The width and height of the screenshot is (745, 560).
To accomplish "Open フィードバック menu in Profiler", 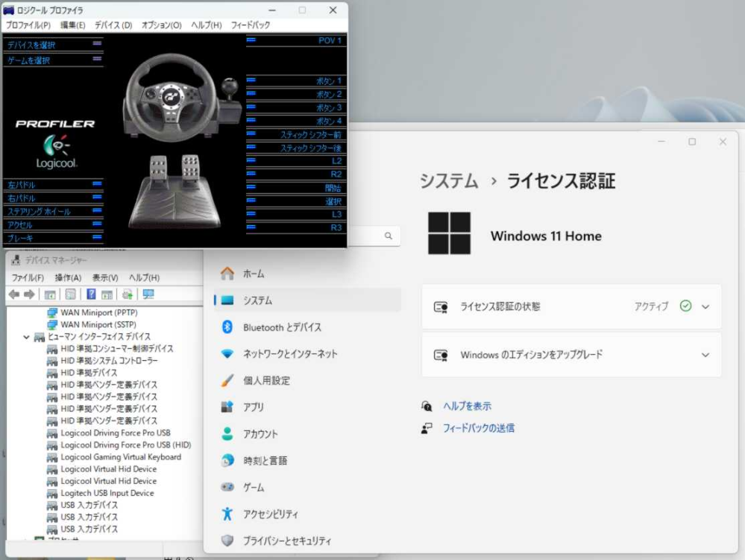I will [251, 25].
